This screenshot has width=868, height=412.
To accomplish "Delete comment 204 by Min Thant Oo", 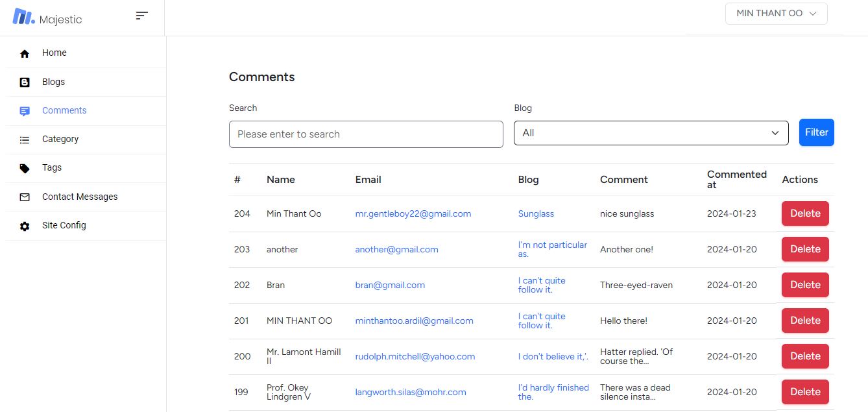I will point(805,213).
